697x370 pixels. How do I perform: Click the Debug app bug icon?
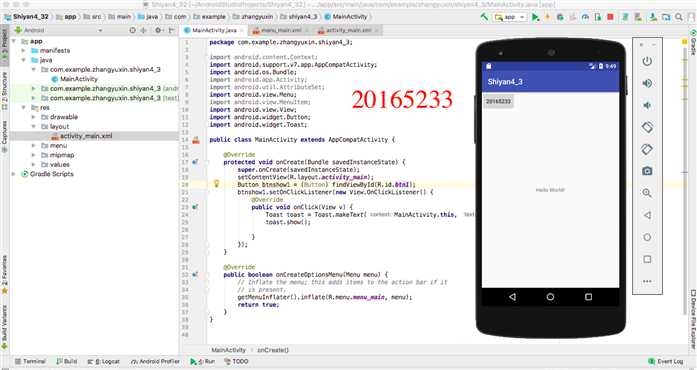tap(560, 17)
